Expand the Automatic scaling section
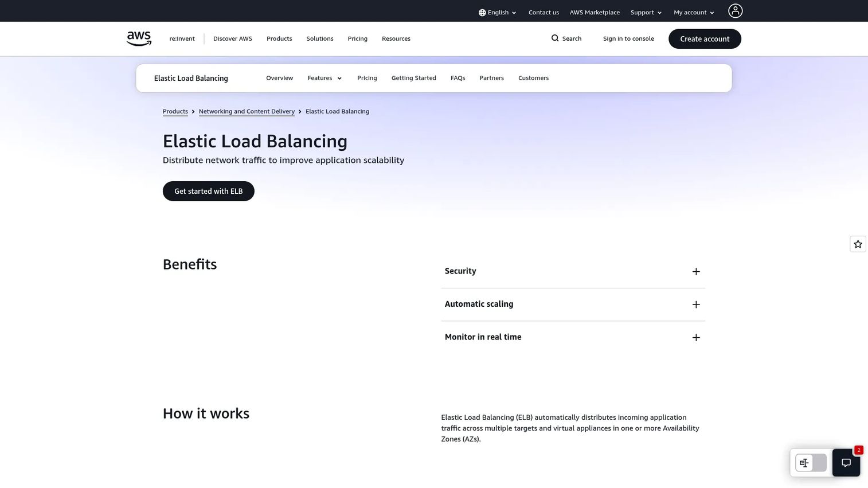 (573, 304)
